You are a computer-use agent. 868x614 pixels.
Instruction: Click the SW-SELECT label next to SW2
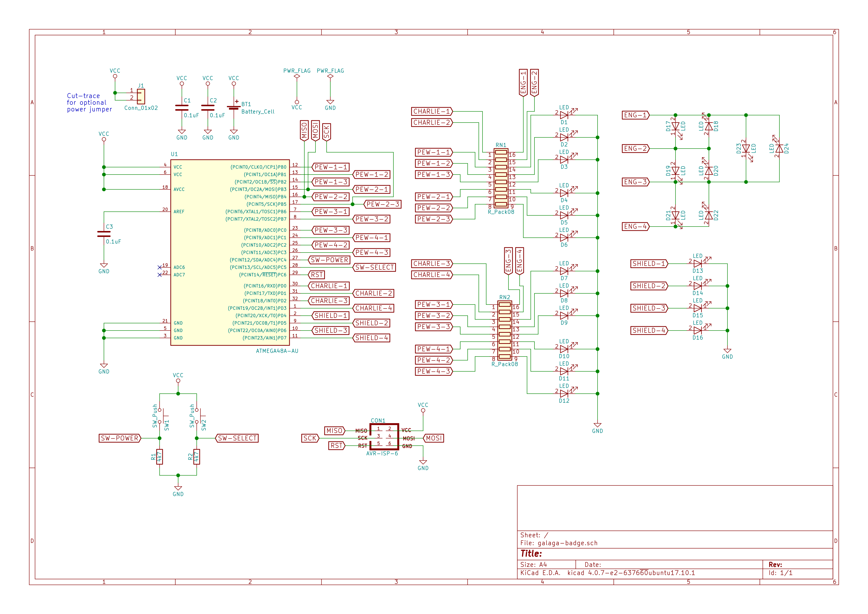click(x=237, y=438)
